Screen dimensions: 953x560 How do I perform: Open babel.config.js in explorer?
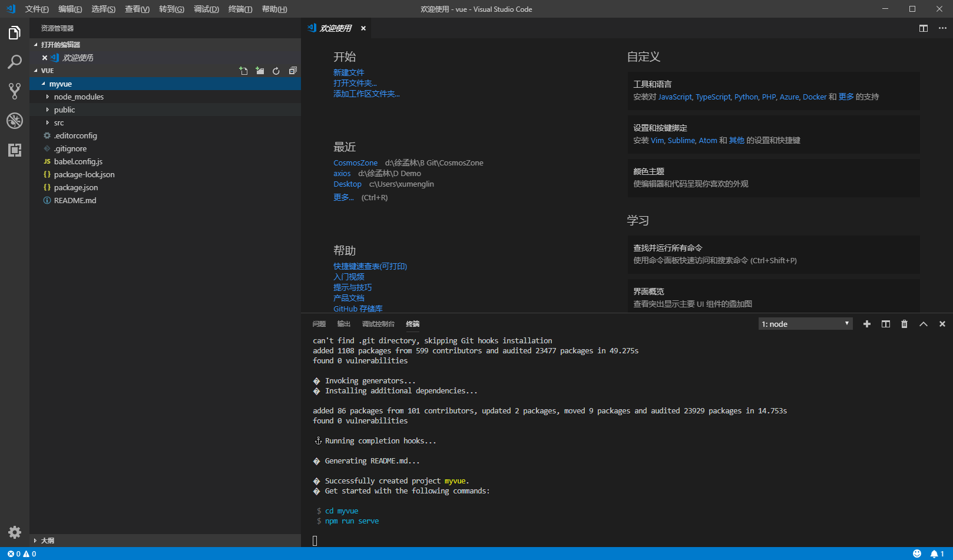click(x=165, y=161)
